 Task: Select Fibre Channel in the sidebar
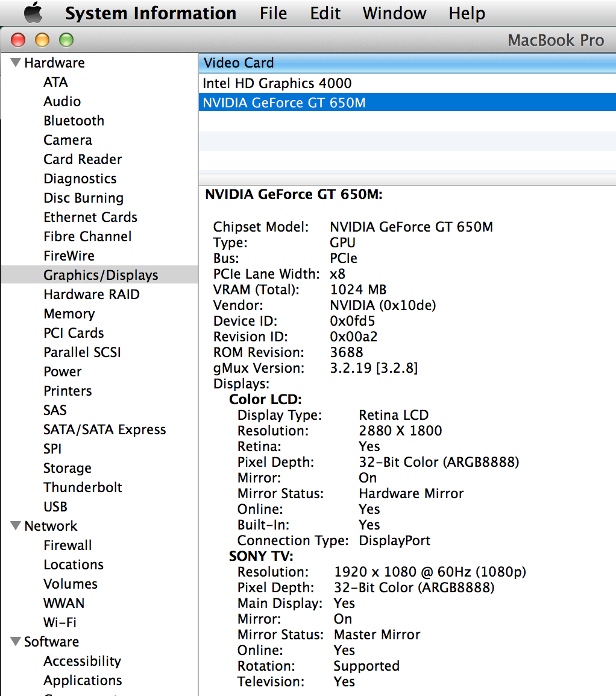click(x=87, y=236)
